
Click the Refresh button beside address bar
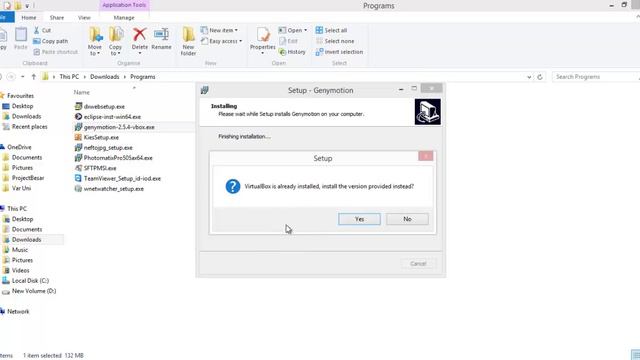tap(540, 77)
